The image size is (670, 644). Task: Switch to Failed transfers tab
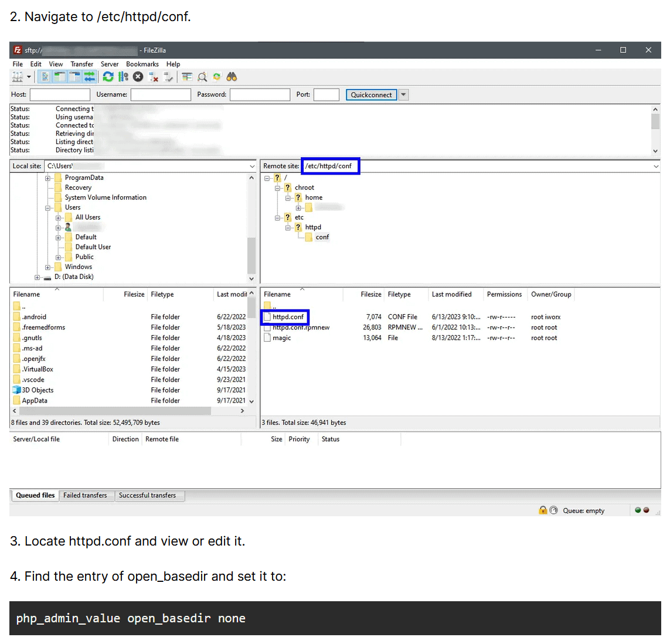pyautogui.click(x=85, y=495)
